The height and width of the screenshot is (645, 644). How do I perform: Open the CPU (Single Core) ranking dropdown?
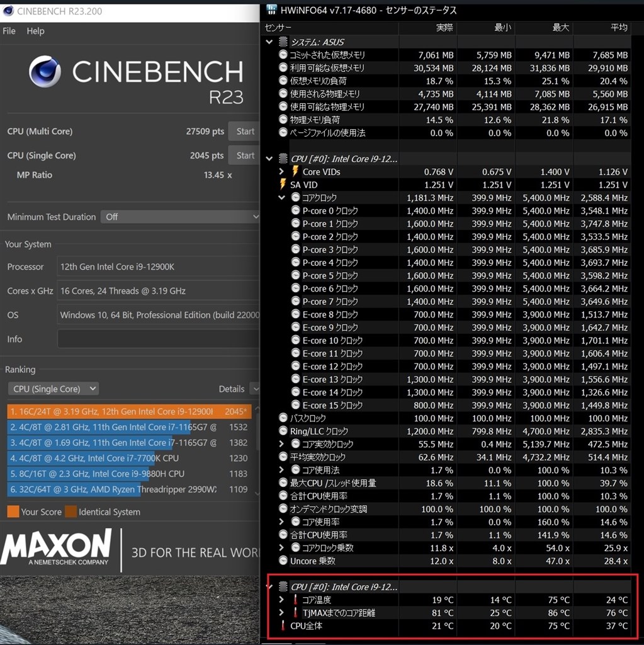coord(54,389)
